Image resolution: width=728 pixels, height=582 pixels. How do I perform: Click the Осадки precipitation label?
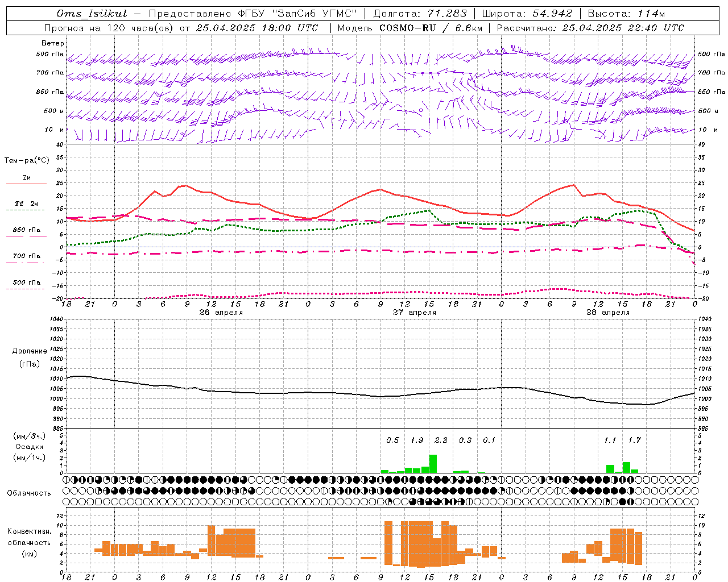(29, 447)
